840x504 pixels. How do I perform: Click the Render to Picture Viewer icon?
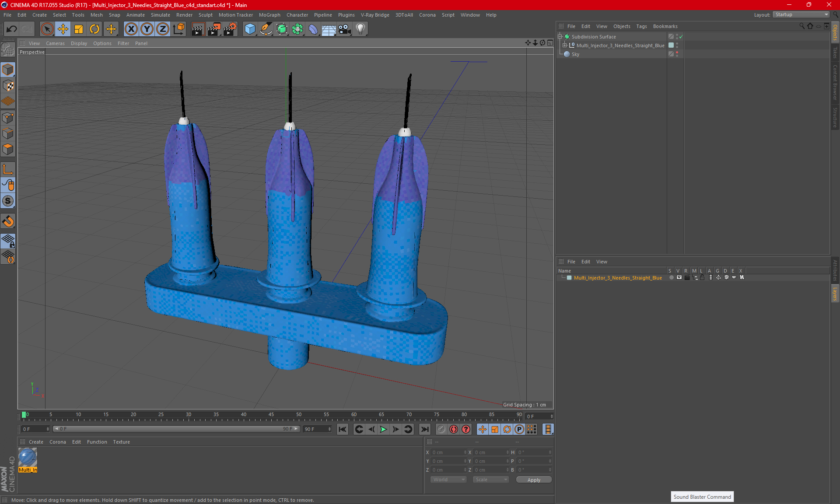point(213,29)
